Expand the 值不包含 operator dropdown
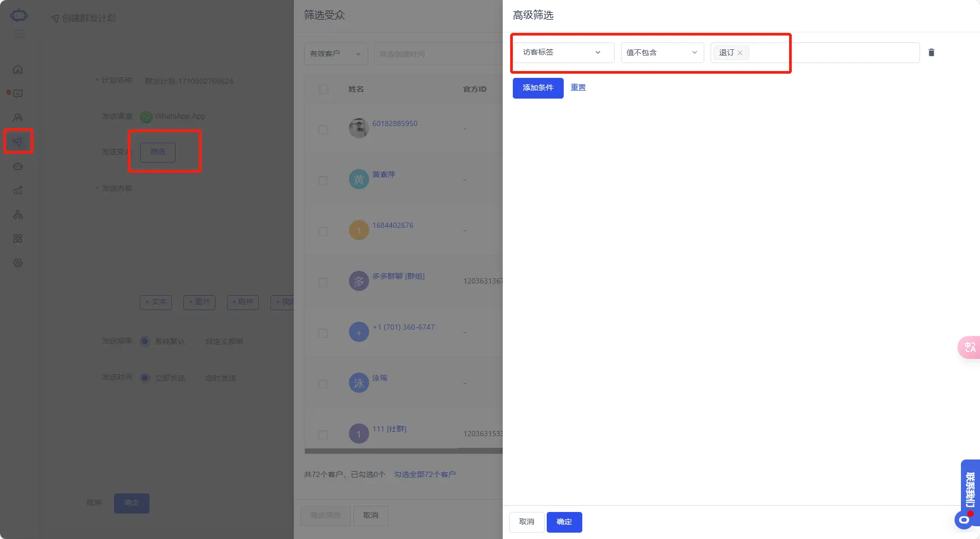980x539 pixels. coord(661,52)
